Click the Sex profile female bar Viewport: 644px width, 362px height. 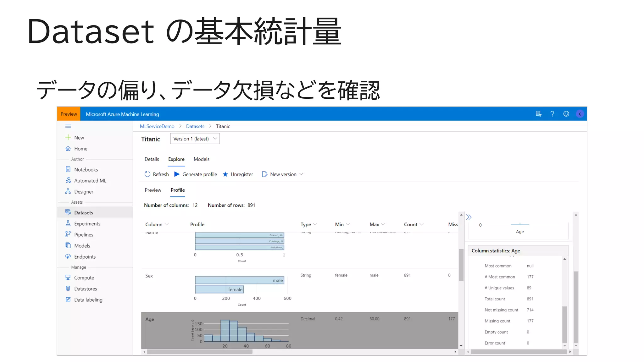219,289
